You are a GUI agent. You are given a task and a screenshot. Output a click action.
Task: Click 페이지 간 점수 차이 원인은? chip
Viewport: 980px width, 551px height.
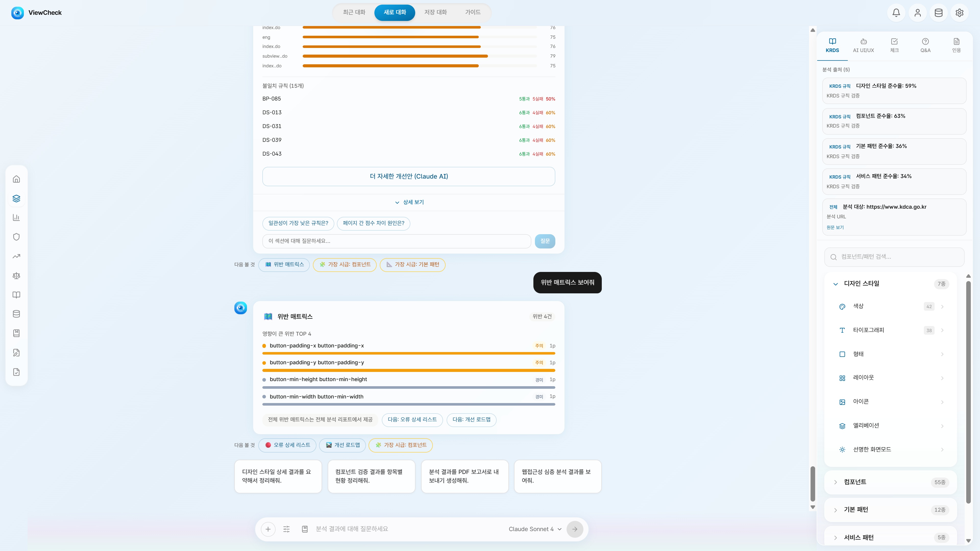click(374, 223)
